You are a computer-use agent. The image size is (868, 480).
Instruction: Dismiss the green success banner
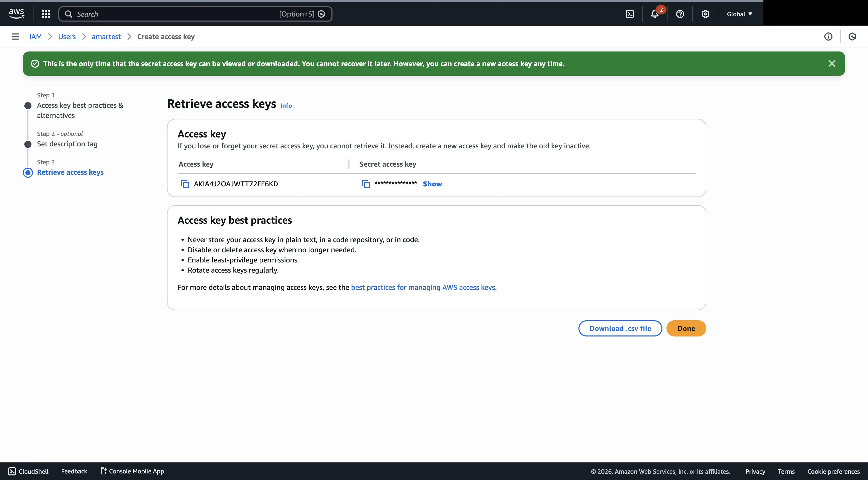pyautogui.click(x=832, y=64)
